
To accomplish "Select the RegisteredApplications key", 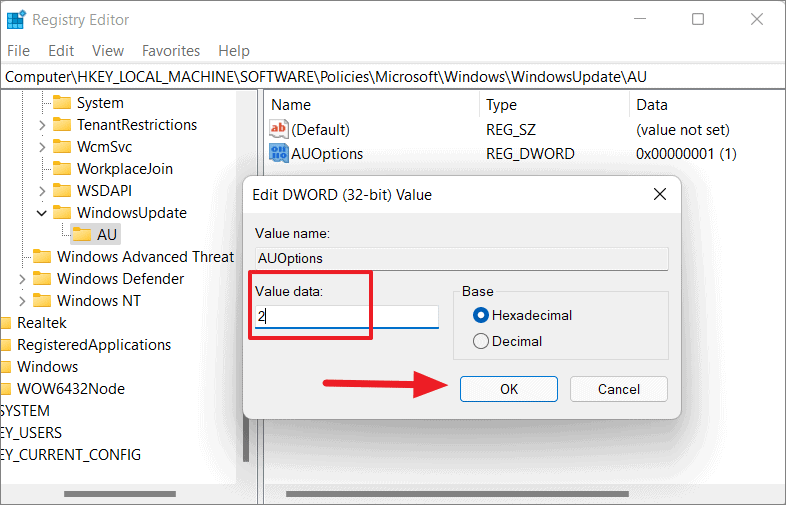I will click(94, 345).
